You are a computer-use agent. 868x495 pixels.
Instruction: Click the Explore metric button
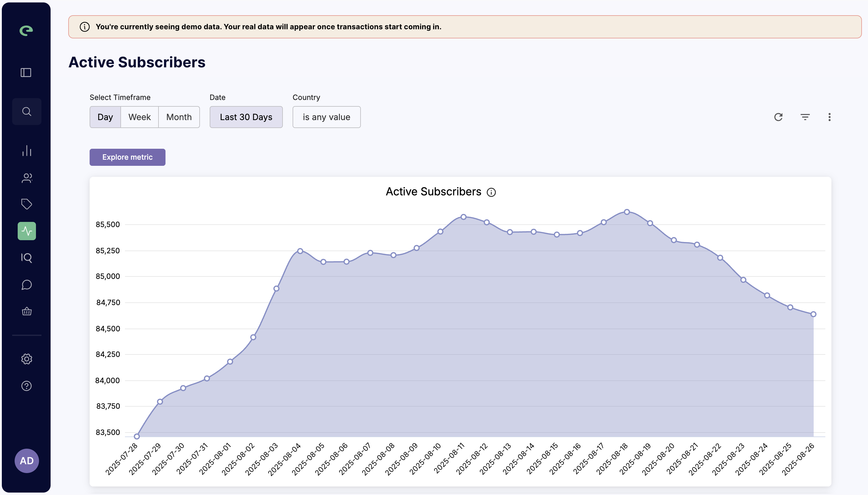coord(127,157)
